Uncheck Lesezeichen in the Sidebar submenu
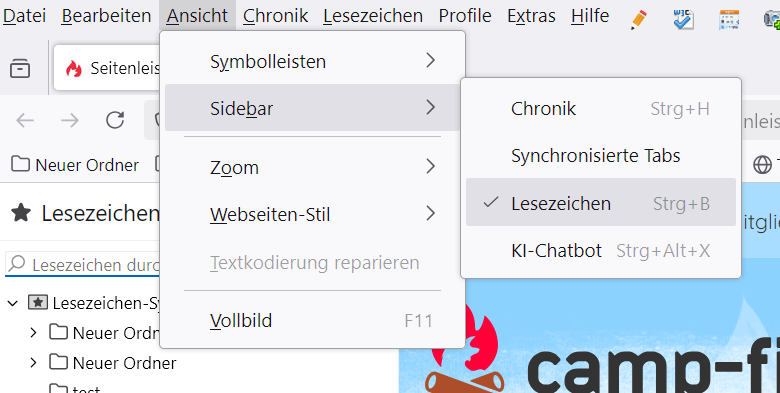 (x=600, y=202)
